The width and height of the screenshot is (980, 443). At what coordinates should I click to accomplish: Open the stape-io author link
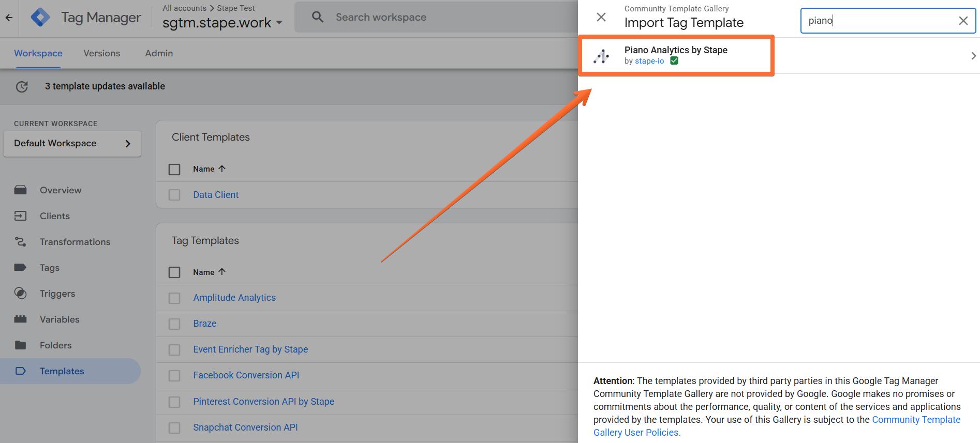pos(649,61)
